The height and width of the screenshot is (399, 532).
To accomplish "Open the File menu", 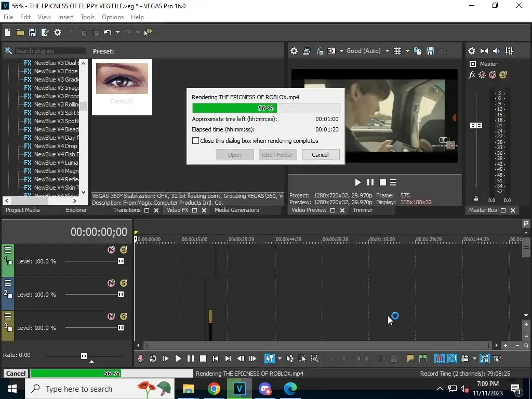I will tap(8, 17).
